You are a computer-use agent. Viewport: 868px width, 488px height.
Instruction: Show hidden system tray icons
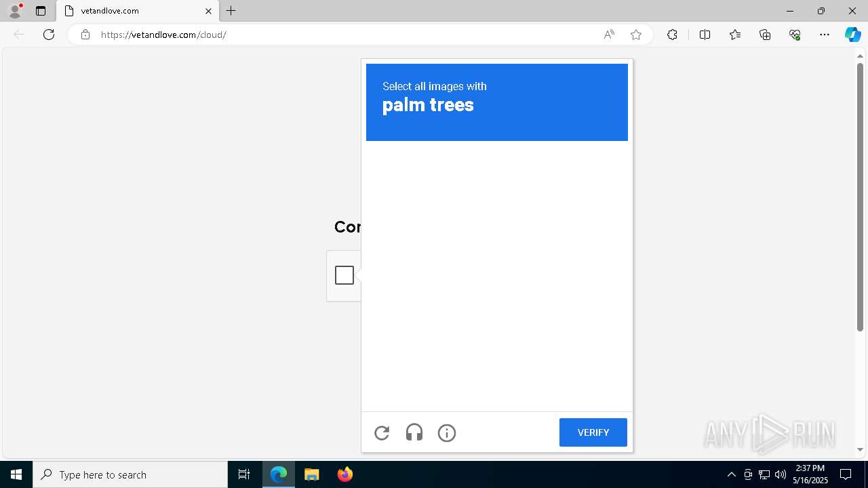731,474
